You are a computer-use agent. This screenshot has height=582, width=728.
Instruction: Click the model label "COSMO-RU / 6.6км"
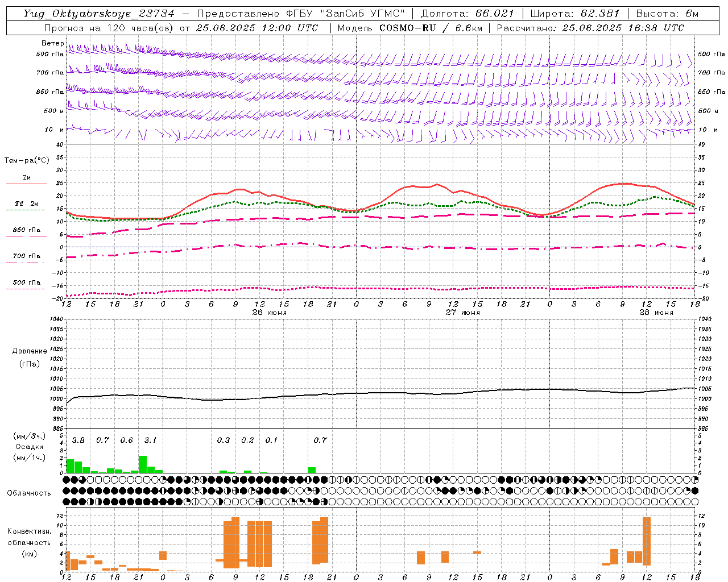[430, 28]
